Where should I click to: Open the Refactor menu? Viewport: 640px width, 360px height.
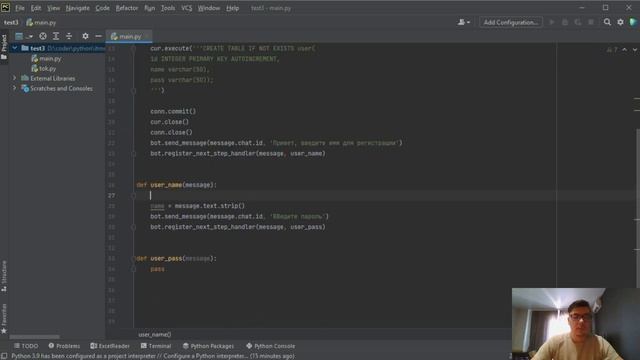(x=127, y=8)
